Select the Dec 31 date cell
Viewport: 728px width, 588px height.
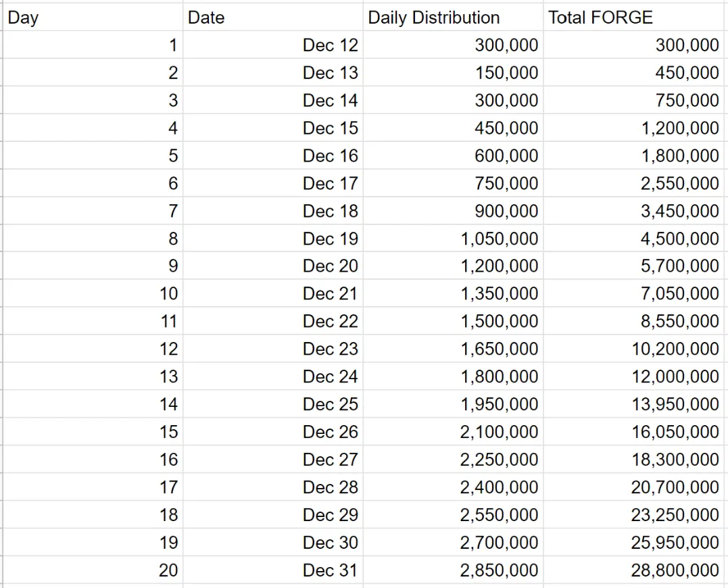pyautogui.click(x=273, y=570)
